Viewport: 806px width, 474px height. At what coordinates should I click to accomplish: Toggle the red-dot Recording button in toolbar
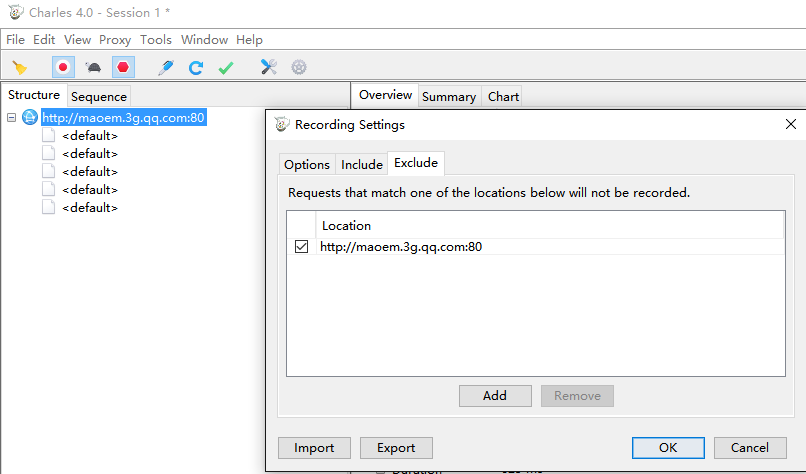pos(63,67)
